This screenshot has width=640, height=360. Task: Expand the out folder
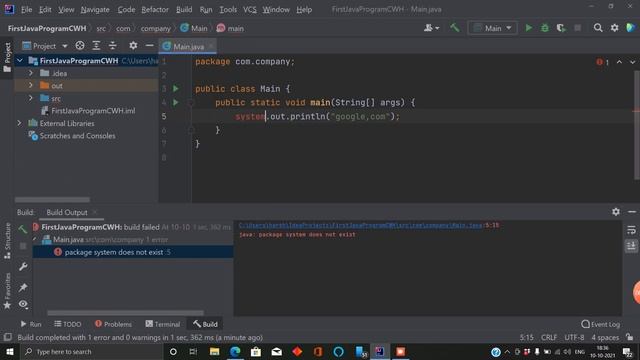(31, 85)
